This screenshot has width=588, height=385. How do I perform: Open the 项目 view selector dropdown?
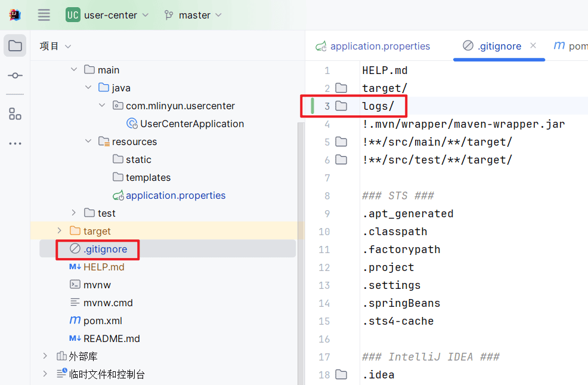[x=55, y=46]
